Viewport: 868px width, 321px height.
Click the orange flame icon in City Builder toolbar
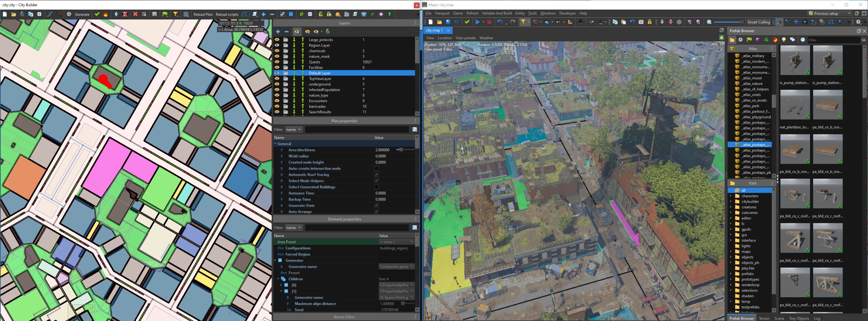click(x=105, y=14)
